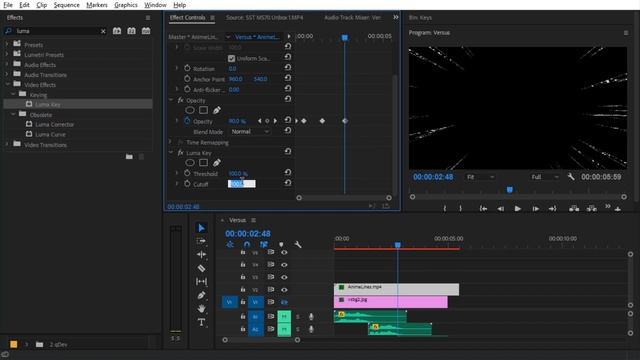Open the Markers menu
Viewport: 640px width, 360px height.
[x=97, y=5]
